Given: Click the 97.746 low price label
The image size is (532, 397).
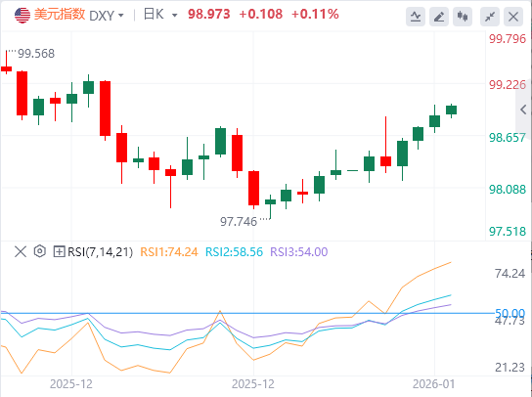Looking at the screenshot, I should (x=239, y=222).
